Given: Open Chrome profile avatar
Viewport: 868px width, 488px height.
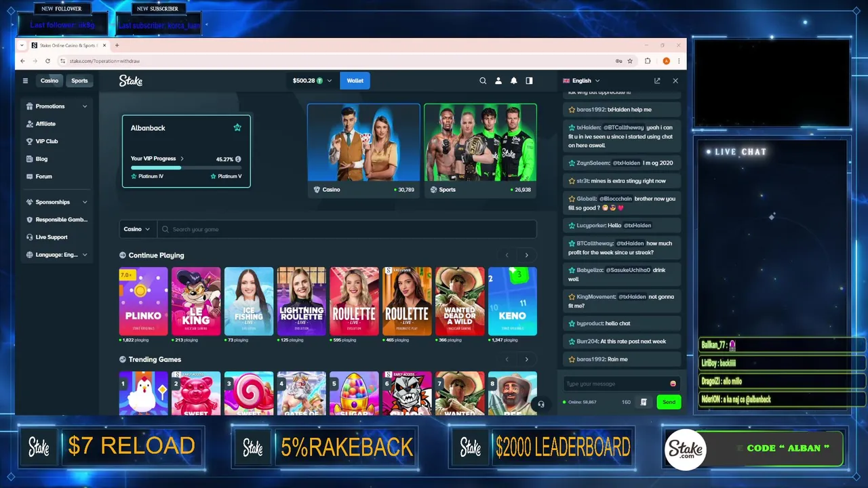Looking at the screenshot, I should click(666, 61).
